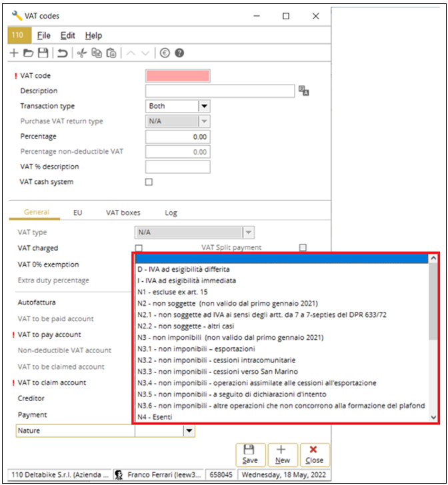Click the Paste clipboard toolbar icon

coord(111,53)
